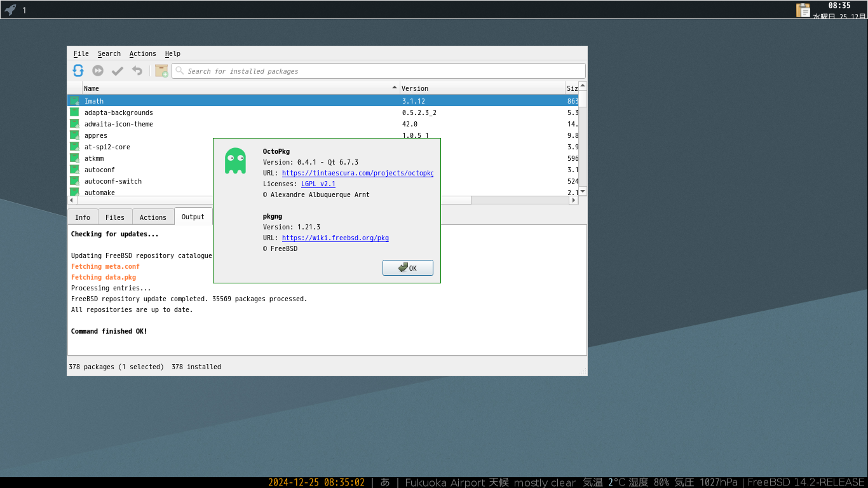Click the OctoPkg green ghost logo
868x488 pixels.
pos(235,161)
